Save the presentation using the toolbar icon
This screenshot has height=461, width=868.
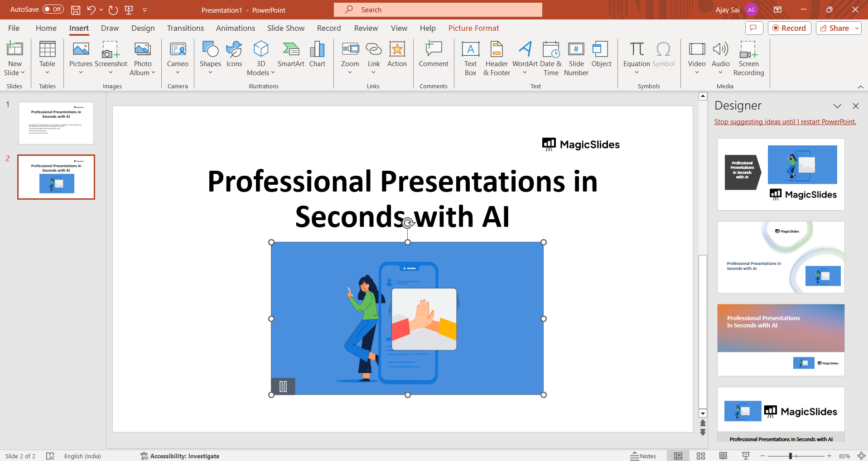coord(76,10)
